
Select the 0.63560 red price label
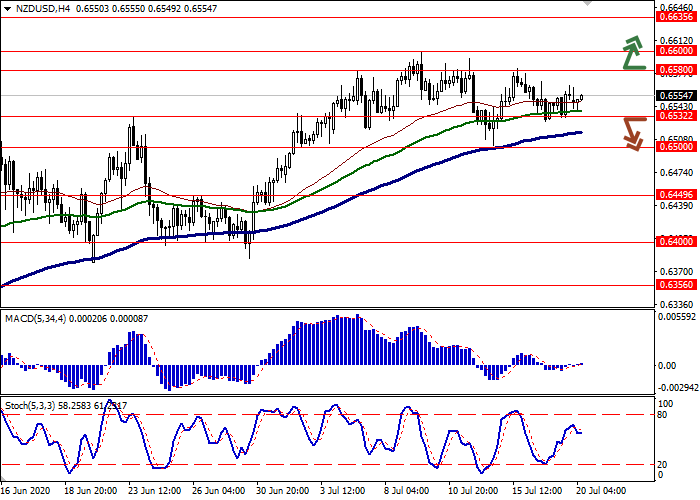tap(676, 284)
